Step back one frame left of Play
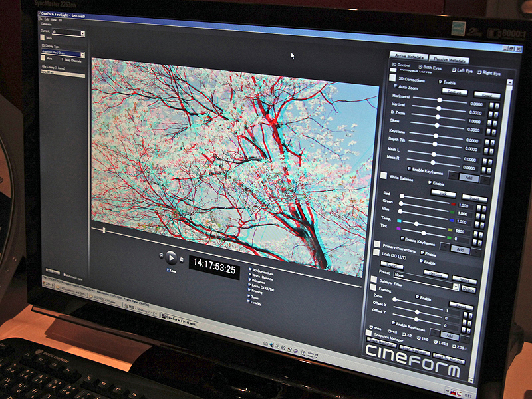The width and height of the screenshot is (532, 399). click(x=161, y=255)
